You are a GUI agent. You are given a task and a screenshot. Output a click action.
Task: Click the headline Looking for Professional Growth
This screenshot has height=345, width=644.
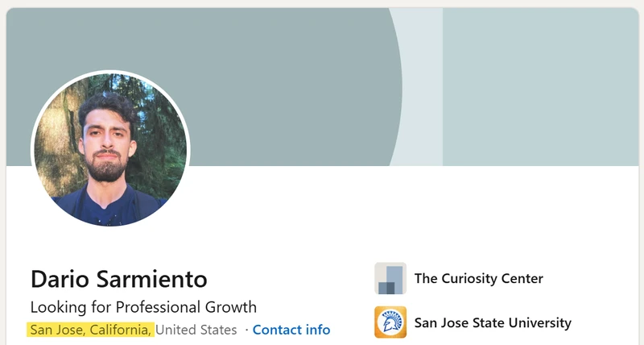click(x=143, y=307)
